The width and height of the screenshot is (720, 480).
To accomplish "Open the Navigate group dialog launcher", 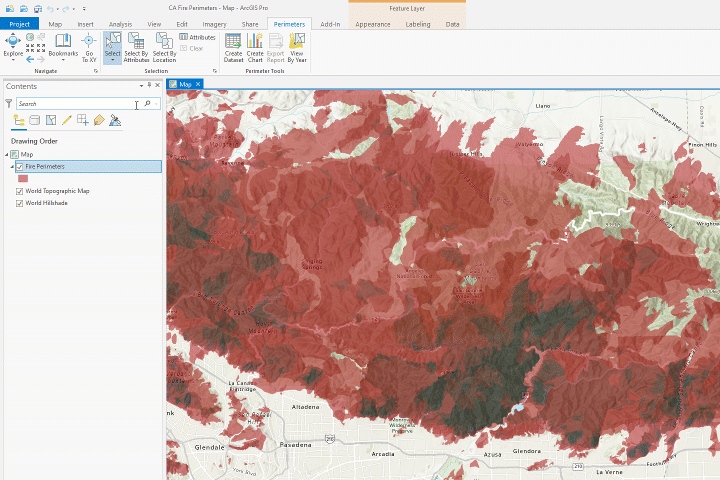I will point(96,71).
